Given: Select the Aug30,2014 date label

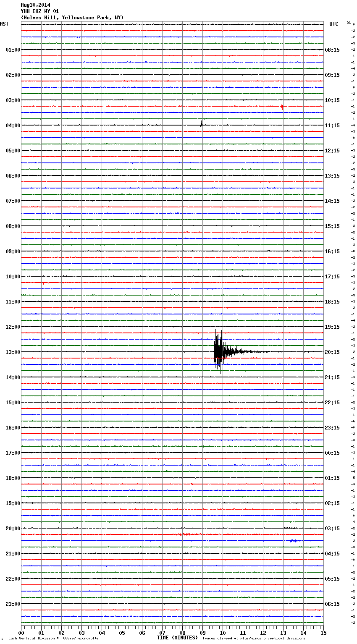Looking at the screenshot, I should (x=35, y=5).
